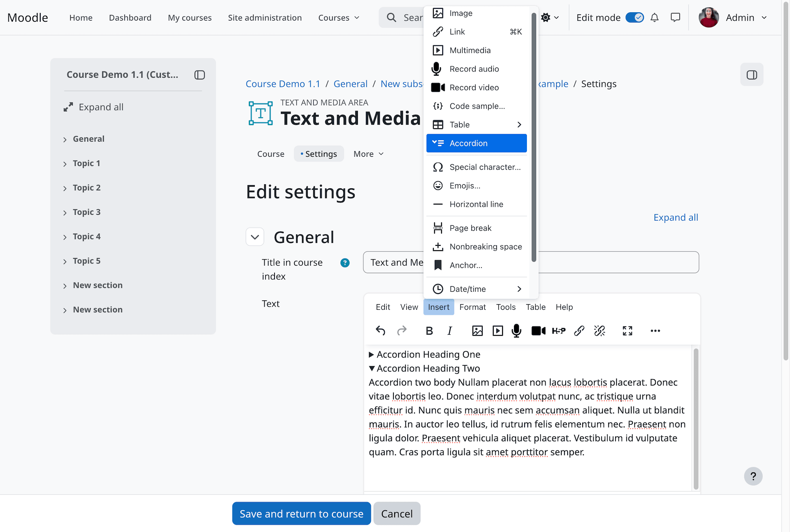Open Course Demo 1.1 breadcrumb link
The image size is (790, 532).
283,84
